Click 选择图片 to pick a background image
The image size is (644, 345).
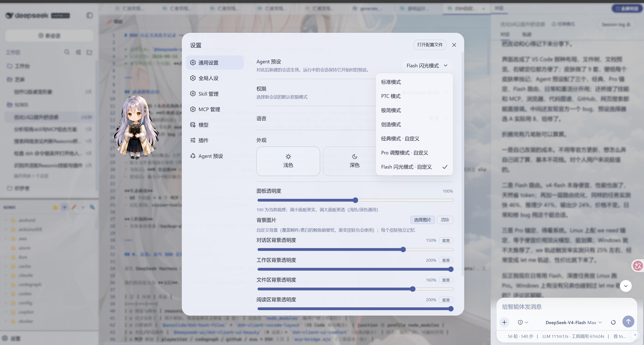423,220
